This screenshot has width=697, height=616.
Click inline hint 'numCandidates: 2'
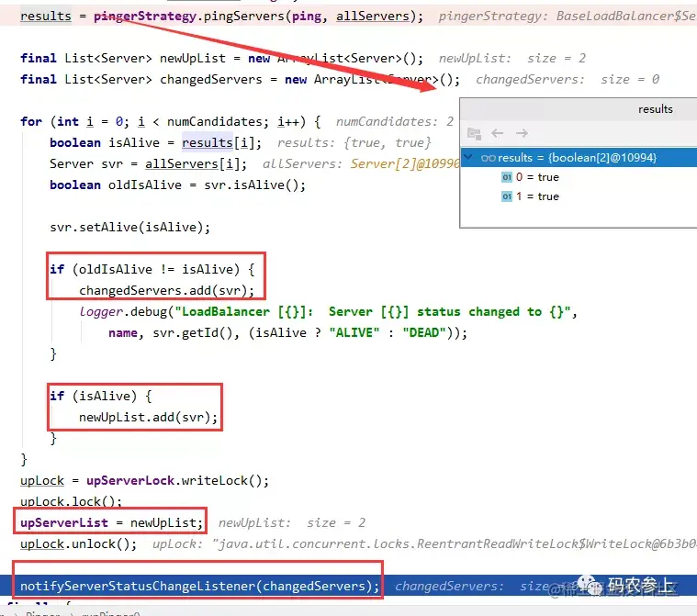[395, 122]
